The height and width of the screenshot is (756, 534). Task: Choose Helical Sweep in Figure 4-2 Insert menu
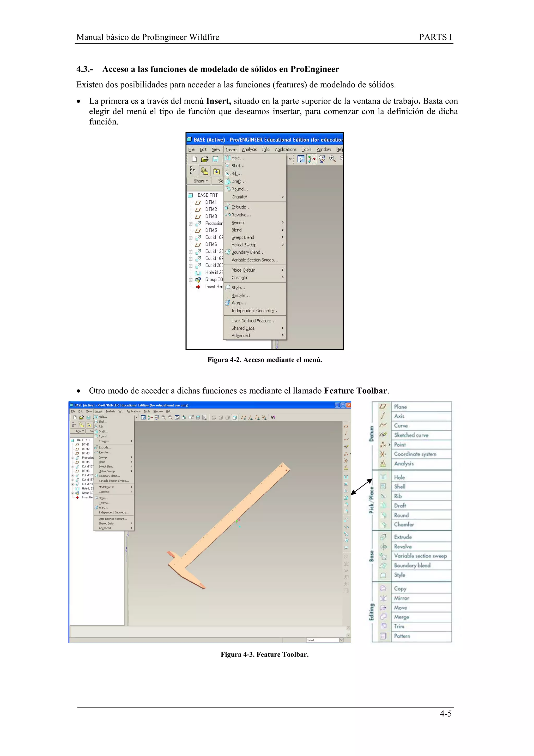pyautogui.click(x=244, y=245)
